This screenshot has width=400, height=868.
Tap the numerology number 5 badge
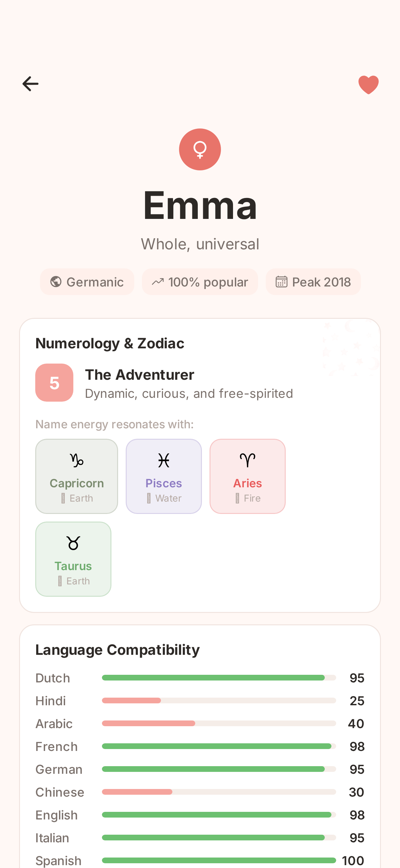tap(54, 382)
